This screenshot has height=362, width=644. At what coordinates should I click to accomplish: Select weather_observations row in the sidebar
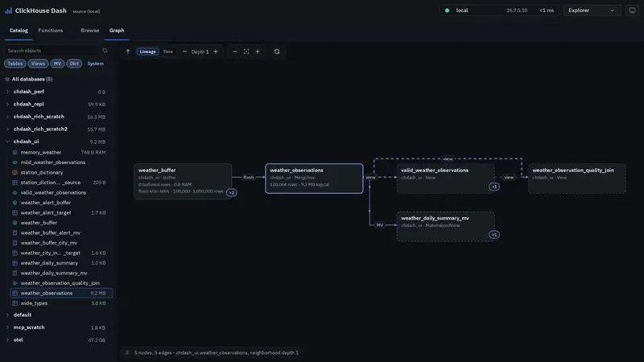tap(61, 293)
